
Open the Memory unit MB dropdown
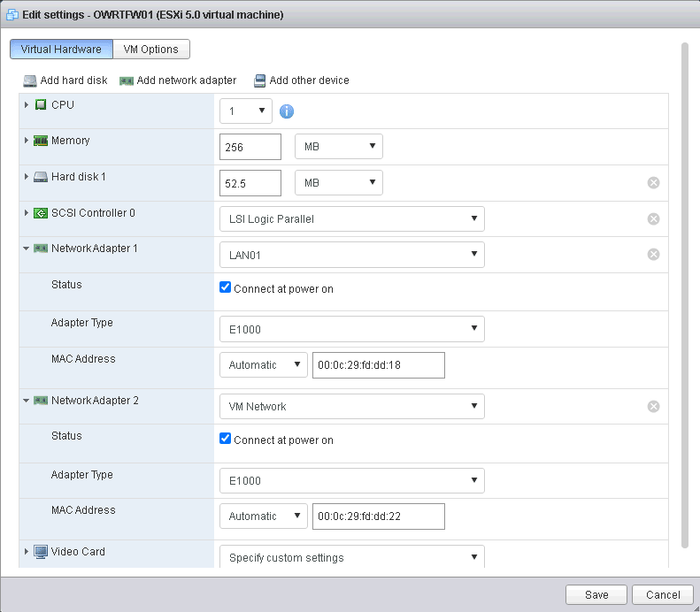point(338,147)
